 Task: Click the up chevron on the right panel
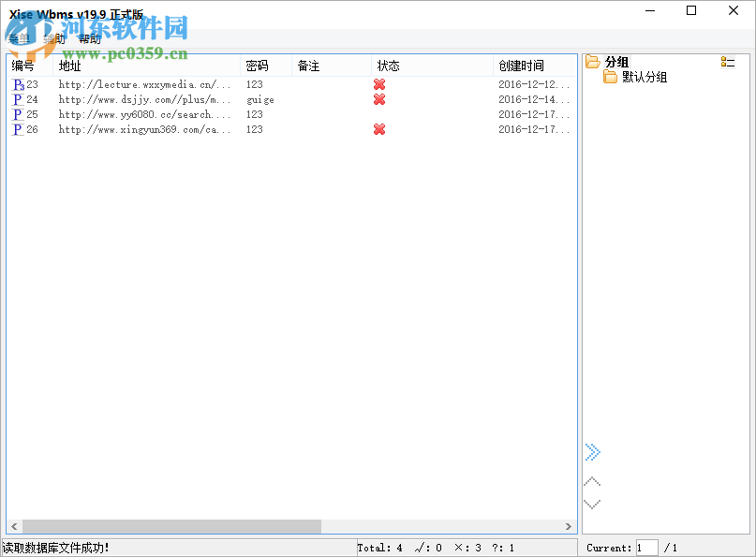point(592,480)
